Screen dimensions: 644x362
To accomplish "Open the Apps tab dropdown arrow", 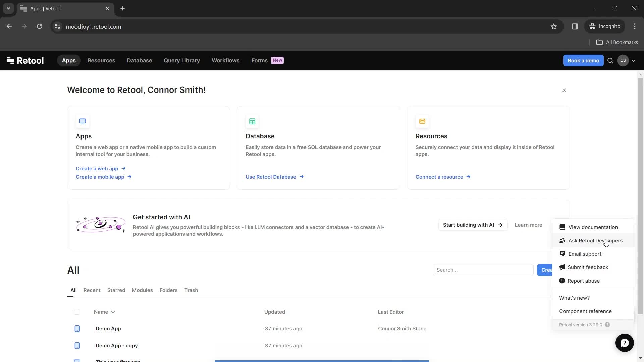I will pyautogui.click(x=8, y=8).
